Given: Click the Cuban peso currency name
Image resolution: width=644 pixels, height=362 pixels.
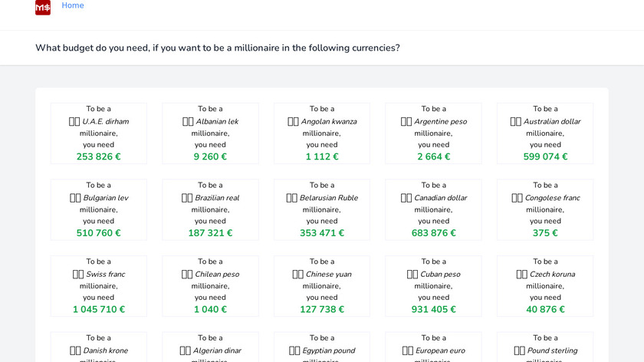Looking at the screenshot, I should point(440,274).
